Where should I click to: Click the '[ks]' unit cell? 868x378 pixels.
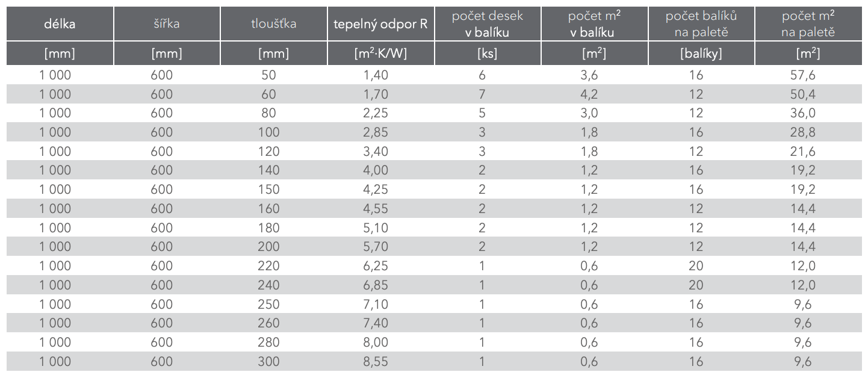pos(487,54)
